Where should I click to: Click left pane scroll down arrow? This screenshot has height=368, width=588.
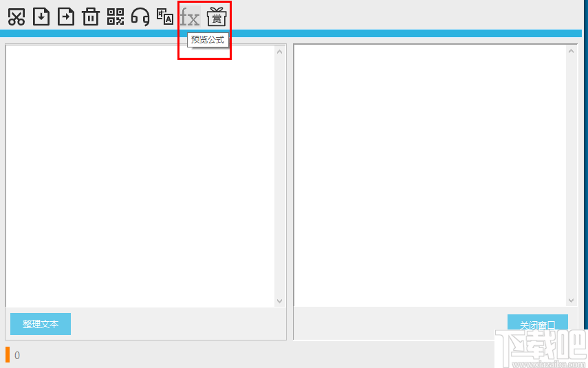coord(280,301)
